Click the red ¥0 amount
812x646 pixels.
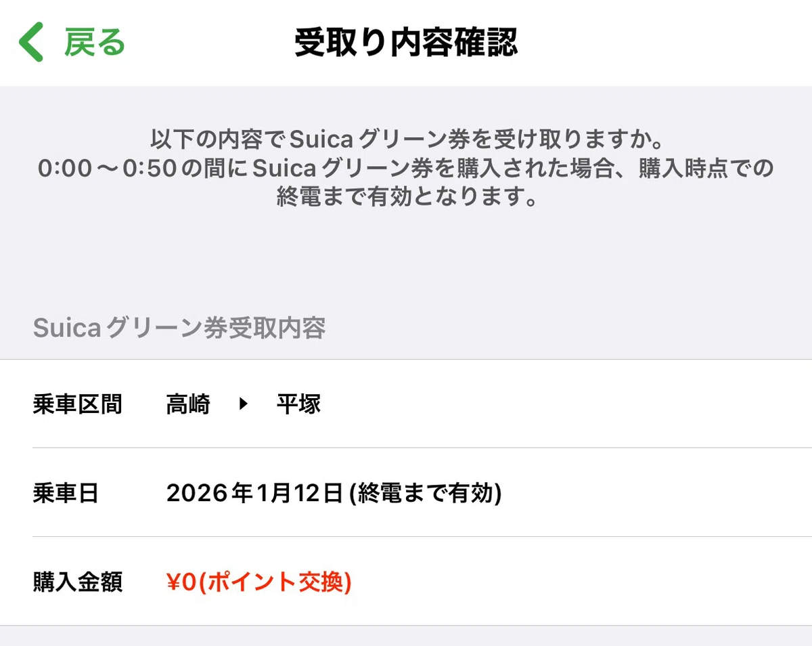181,582
